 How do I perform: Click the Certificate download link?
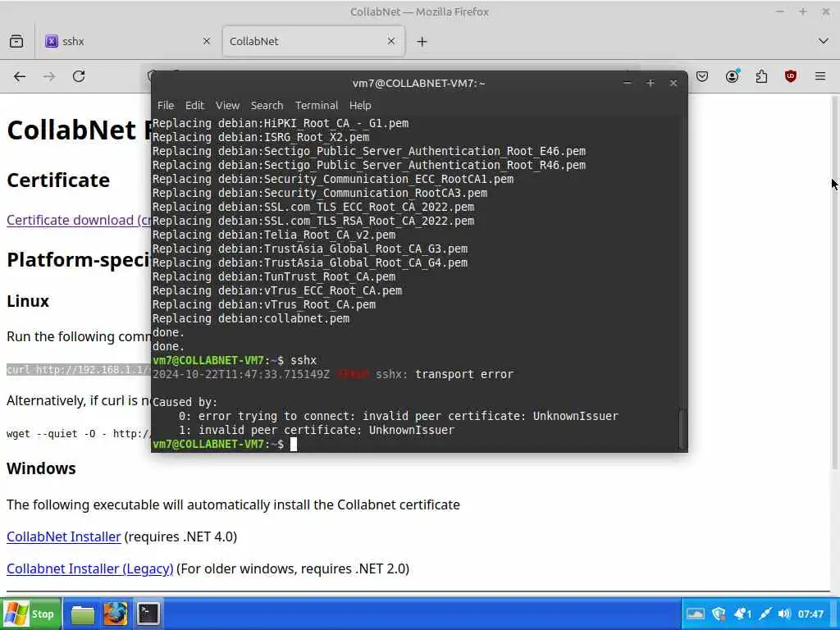pyautogui.click(x=79, y=220)
